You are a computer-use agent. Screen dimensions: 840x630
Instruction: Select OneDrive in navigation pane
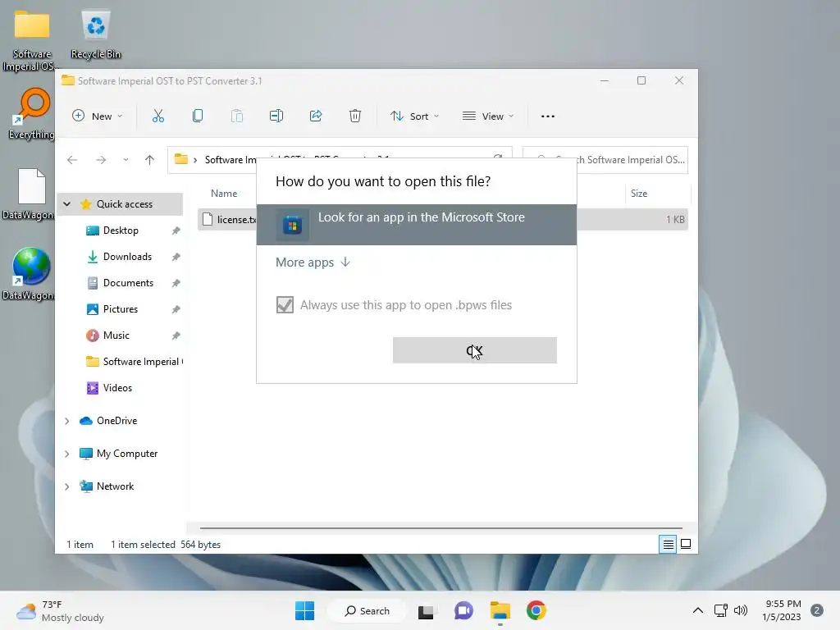click(116, 421)
